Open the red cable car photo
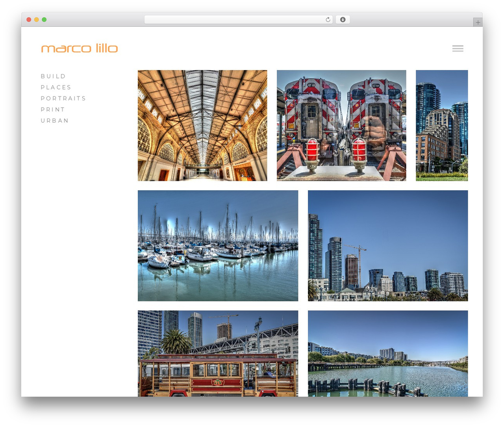Screen dimensions: 504x427 pos(218,353)
